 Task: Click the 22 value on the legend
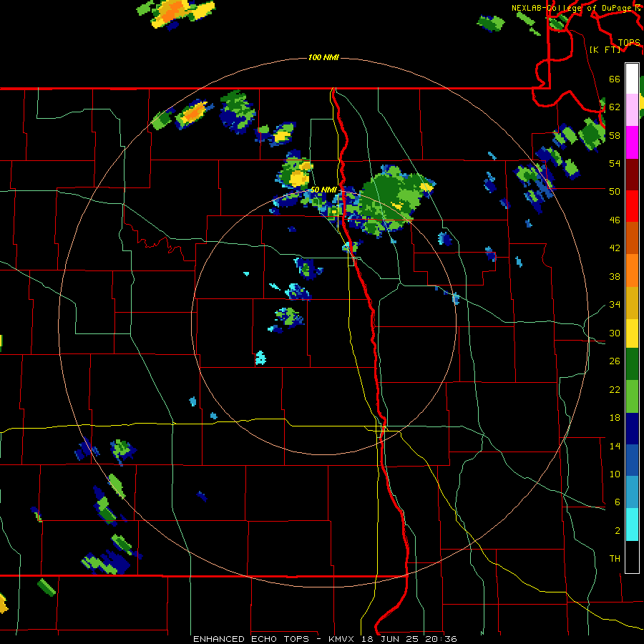point(615,389)
